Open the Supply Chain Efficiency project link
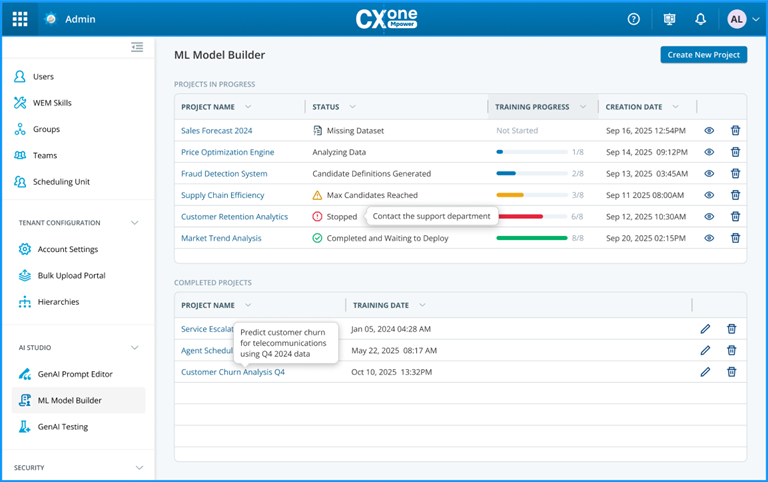 click(x=222, y=195)
